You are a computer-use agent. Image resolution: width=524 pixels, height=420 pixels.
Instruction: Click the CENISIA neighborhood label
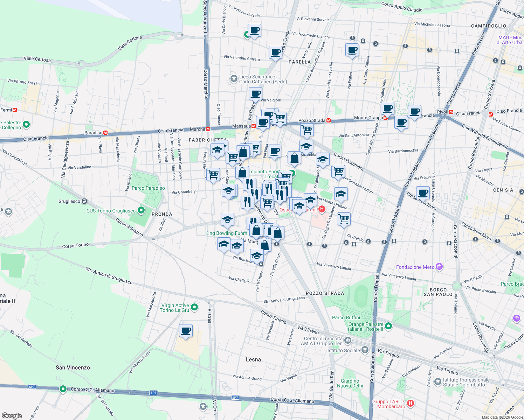coord(503,190)
